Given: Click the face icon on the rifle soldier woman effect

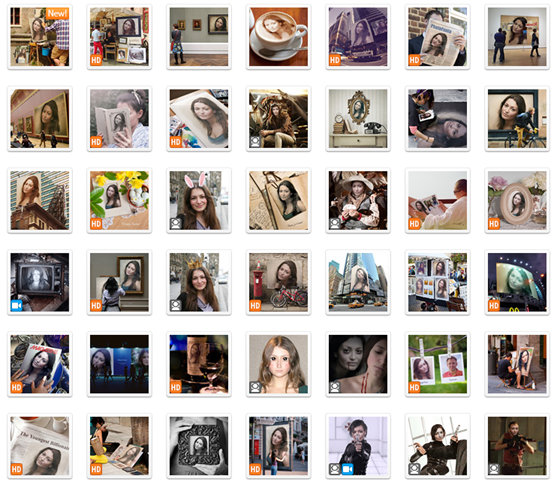Looking at the screenshot, I should [494, 469].
